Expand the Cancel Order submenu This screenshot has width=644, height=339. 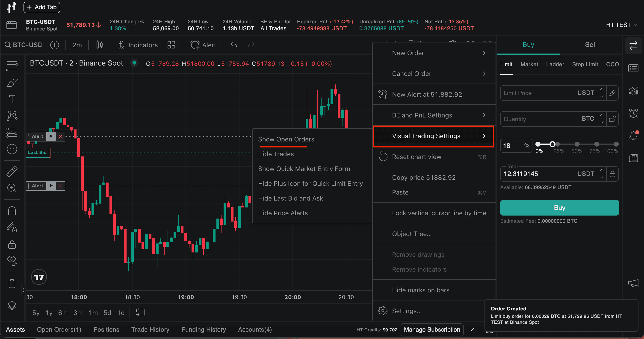coord(434,74)
